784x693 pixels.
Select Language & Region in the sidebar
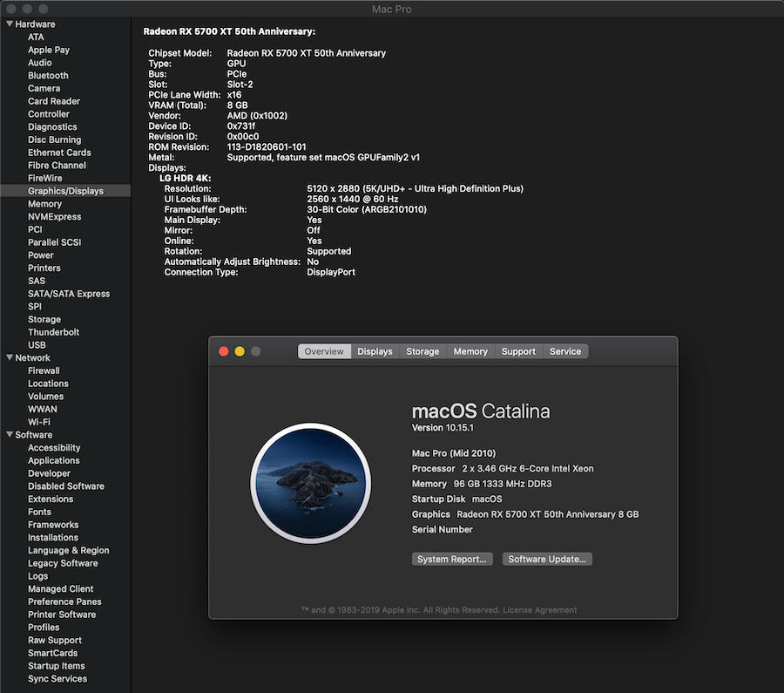pyautogui.click(x=69, y=550)
